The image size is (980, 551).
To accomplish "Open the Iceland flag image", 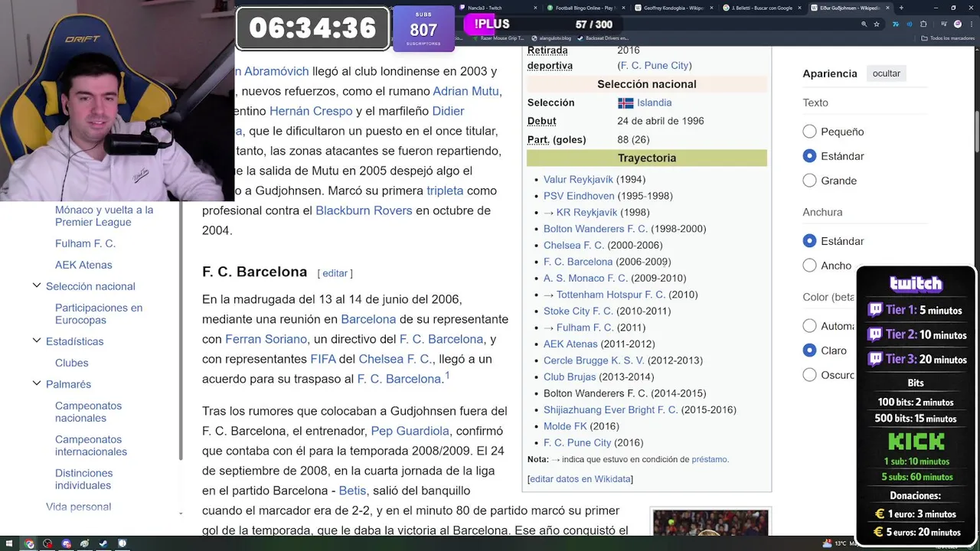I will point(626,103).
